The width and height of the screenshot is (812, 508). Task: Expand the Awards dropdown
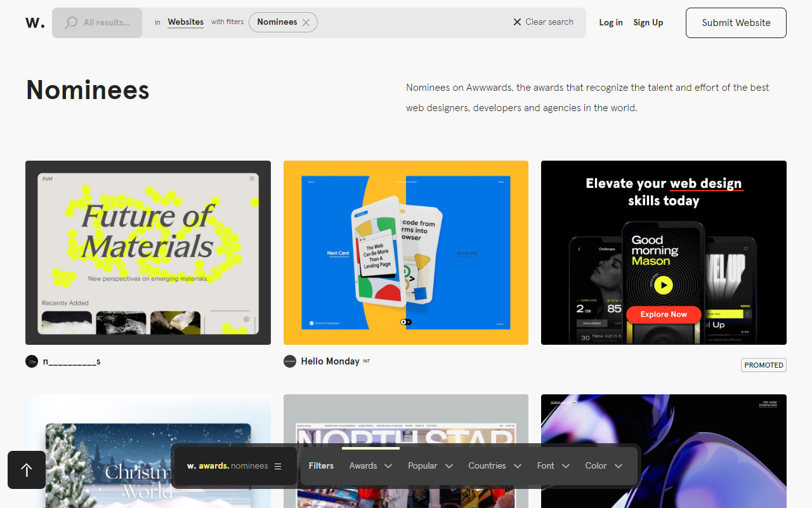(x=370, y=465)
